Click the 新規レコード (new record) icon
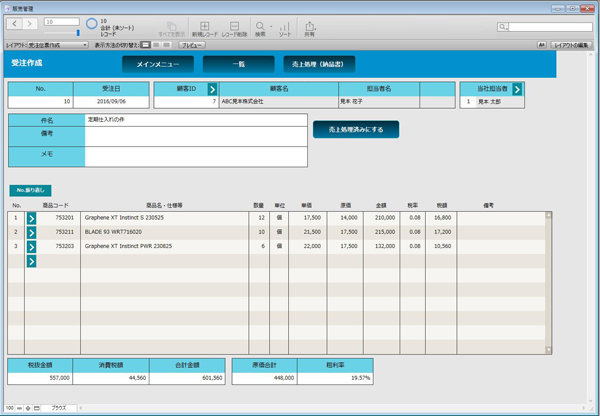This screenshot has width=600, height=416. [x=205, y=26]
